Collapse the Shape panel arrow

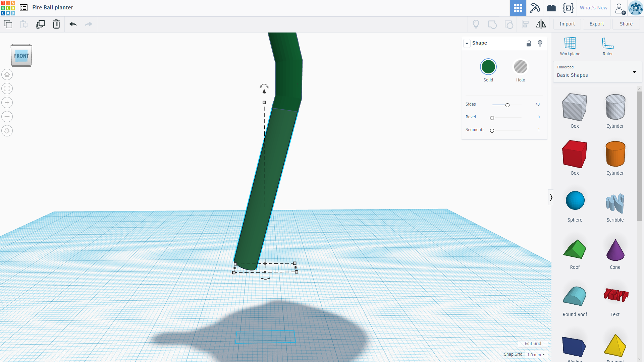point(467,43)
